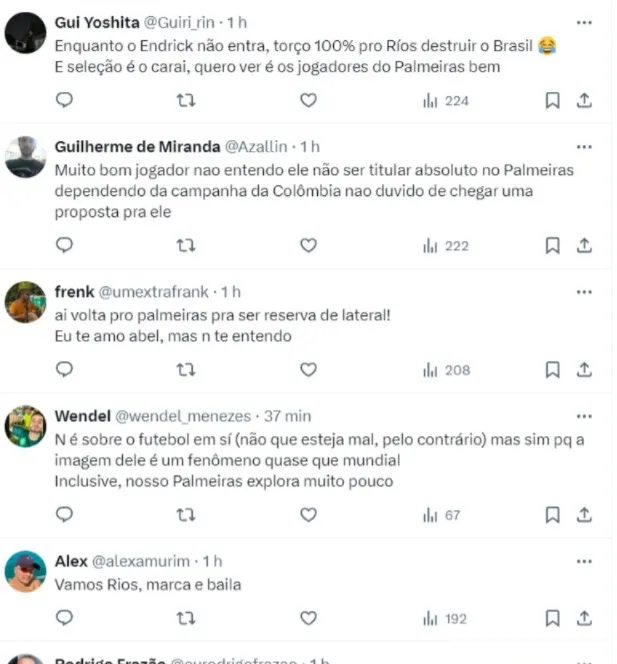Expand more options for Wendel's tweet
Image resolution: width=617 pixels, height=664 pixels.
[584, 416]
